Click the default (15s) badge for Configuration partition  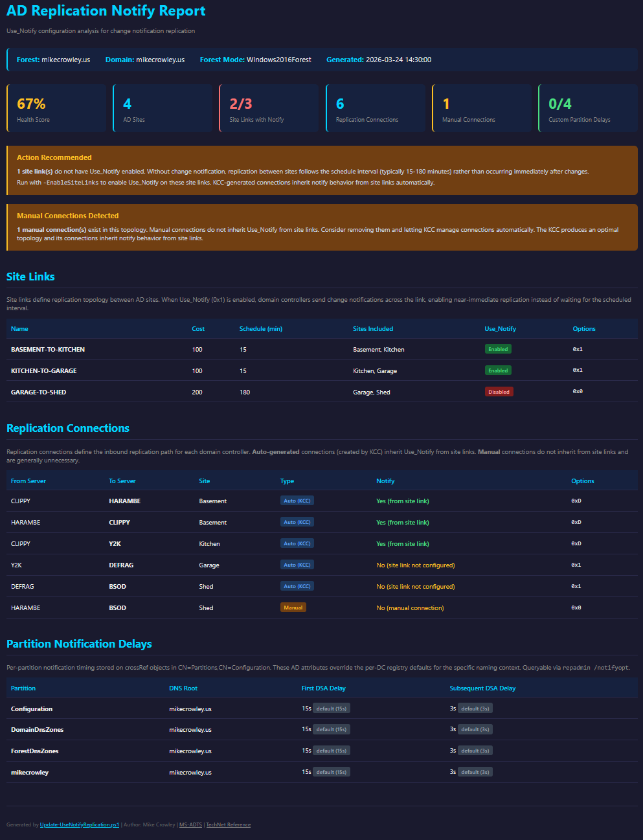coord(331,709)
